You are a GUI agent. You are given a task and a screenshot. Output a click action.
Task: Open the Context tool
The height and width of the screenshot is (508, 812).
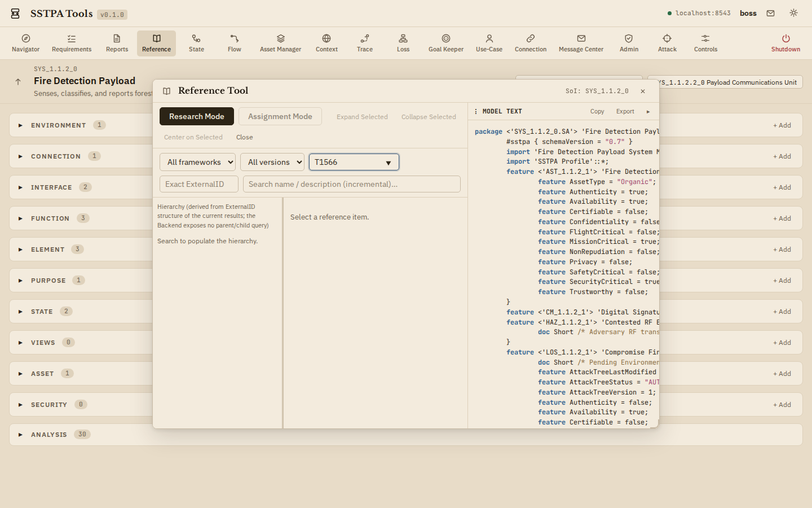tap(326, 43)
